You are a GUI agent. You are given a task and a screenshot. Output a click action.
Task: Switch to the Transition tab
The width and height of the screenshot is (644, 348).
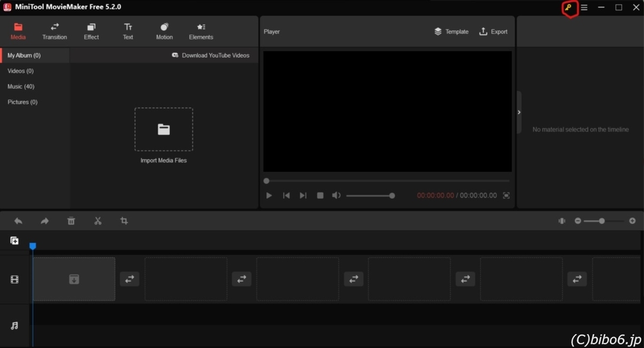[x=55, y=32]
